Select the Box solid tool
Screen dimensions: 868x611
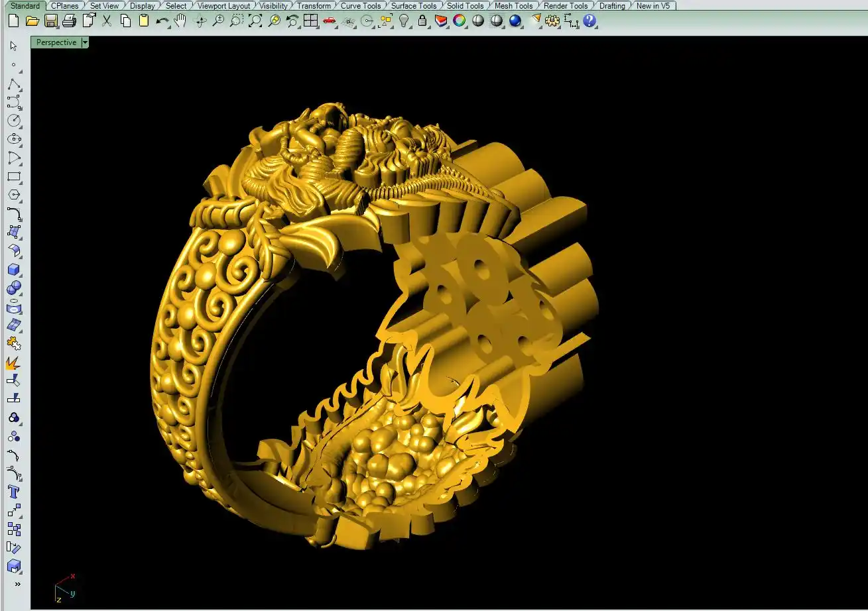[14, 270]
